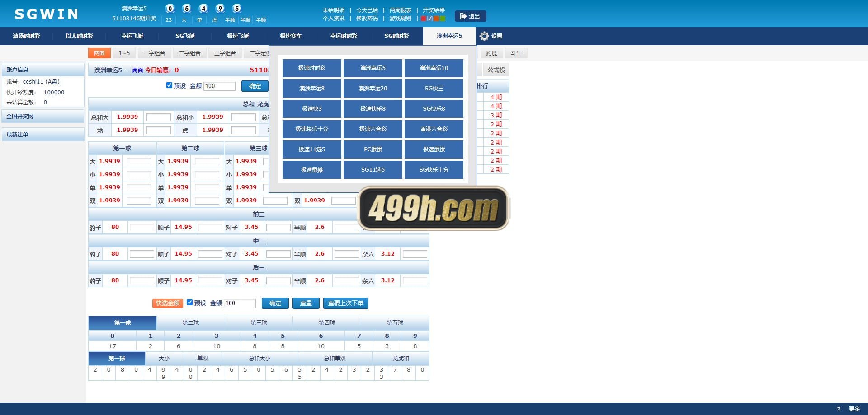Expand the 最新注单 sidebar section

43,135
